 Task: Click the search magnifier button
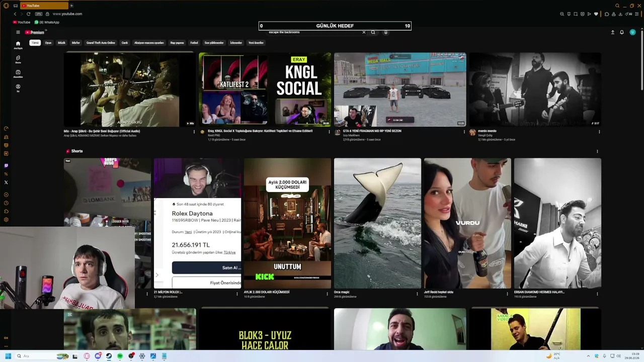point(373,32)
